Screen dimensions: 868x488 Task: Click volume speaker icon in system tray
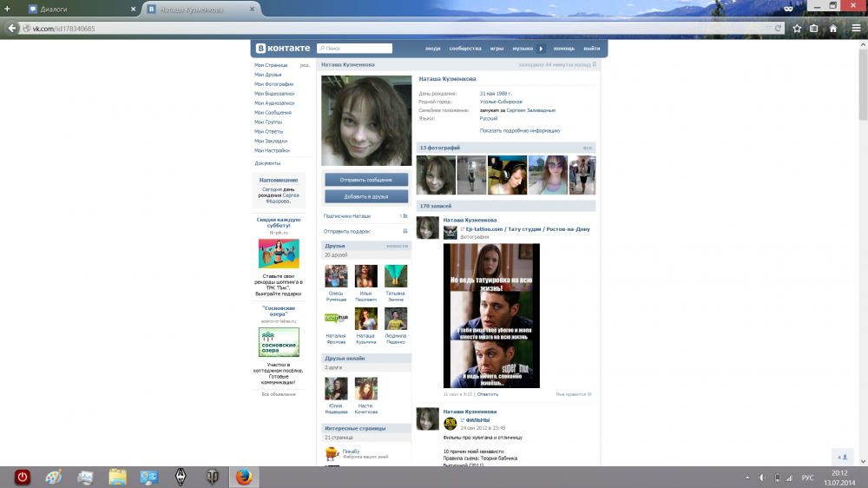pos(762,478)
